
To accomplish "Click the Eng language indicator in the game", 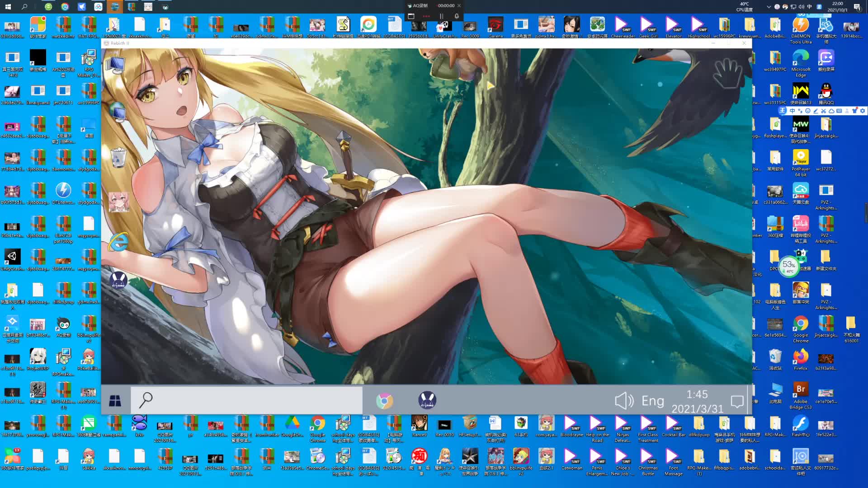I will point(653,401).
